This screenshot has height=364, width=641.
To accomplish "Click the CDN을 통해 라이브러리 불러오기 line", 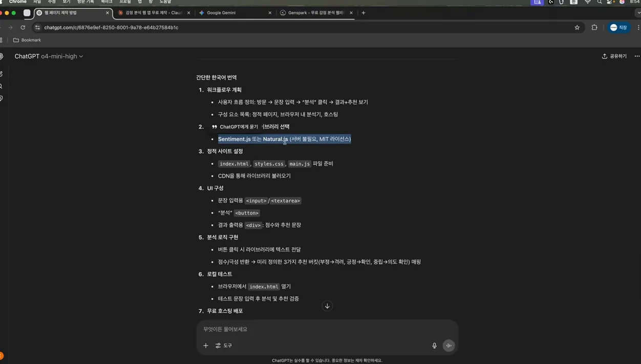I will 254,176.
